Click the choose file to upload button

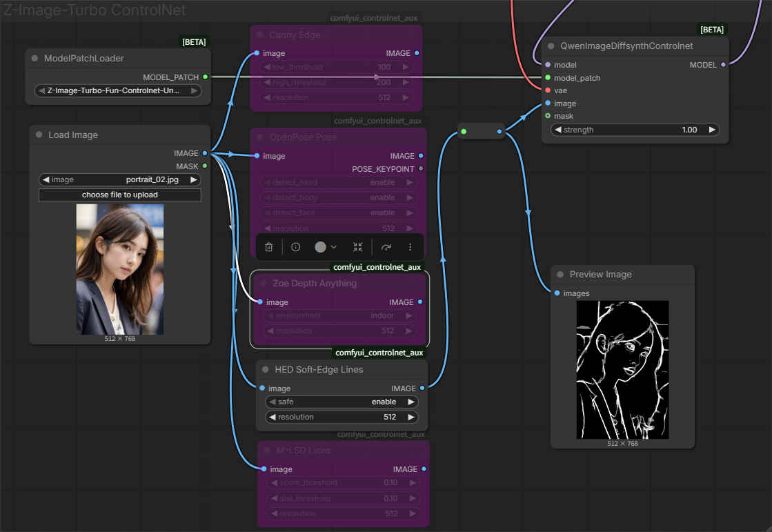pos(119,195)
